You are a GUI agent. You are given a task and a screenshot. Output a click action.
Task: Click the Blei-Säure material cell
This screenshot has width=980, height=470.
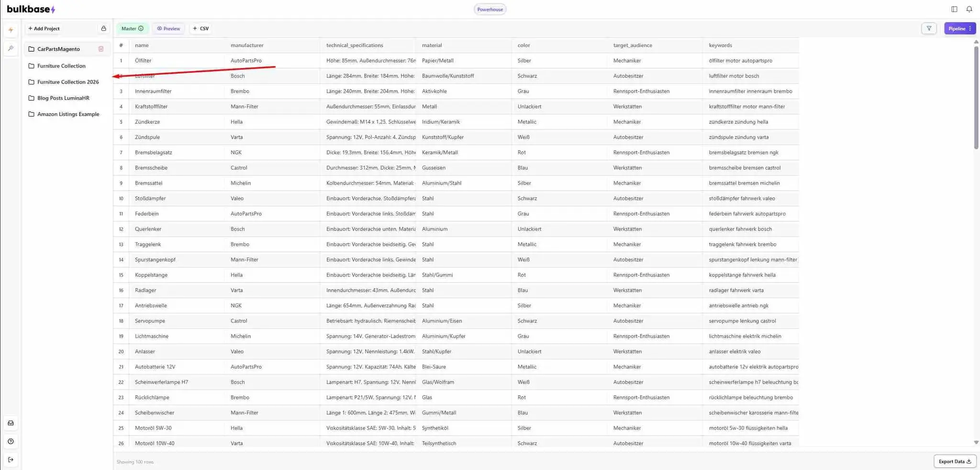click(x=464, y=367)
